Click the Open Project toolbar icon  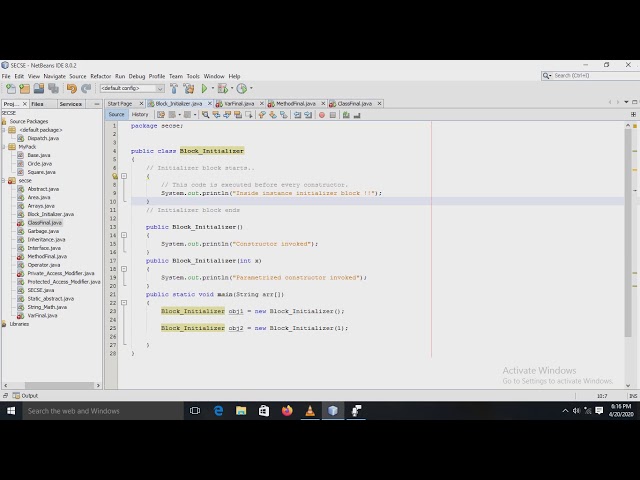[39, 88]
